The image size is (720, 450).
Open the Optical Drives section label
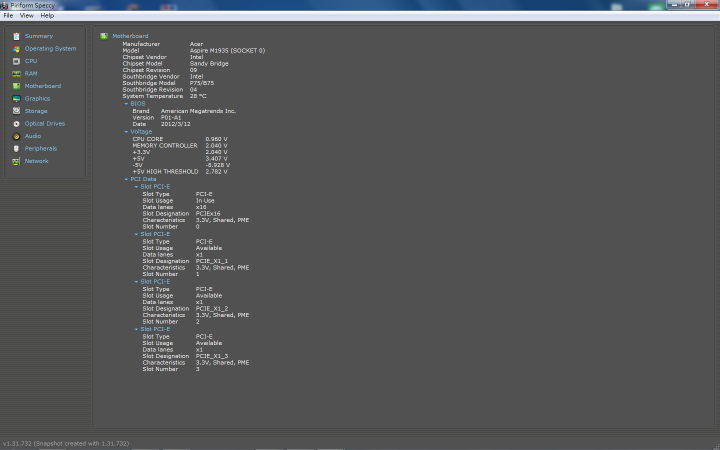pos(45,124)
